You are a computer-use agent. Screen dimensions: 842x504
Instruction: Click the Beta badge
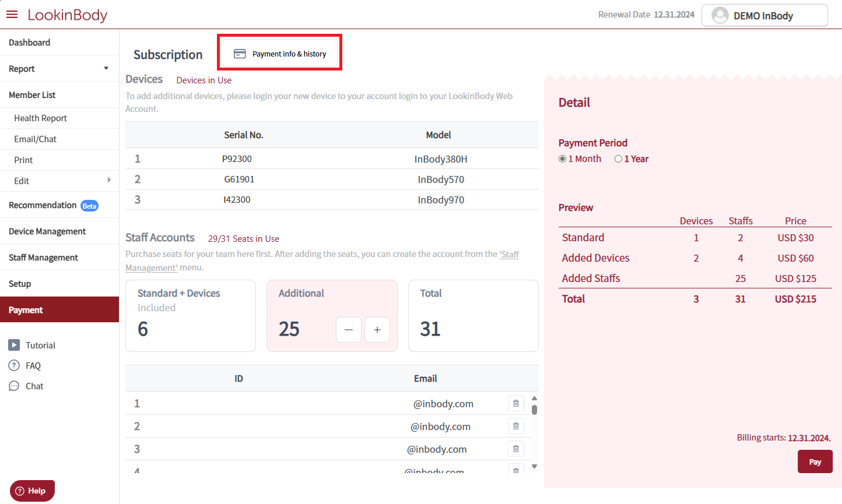(x=89, y=206)
